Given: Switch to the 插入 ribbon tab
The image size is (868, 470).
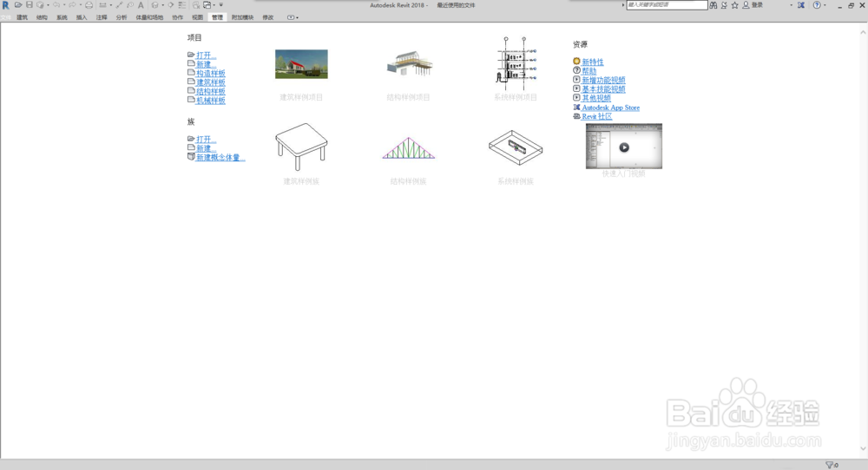Looking at the screenshot, I should pos(82,17).
